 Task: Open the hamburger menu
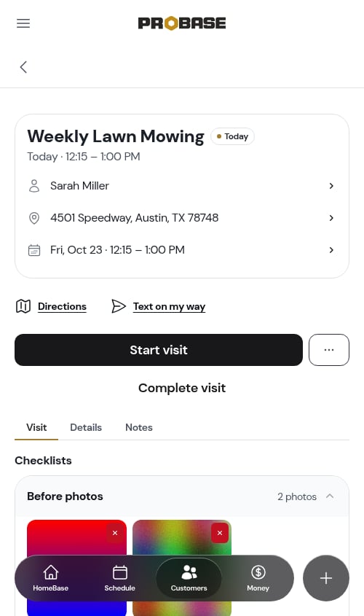pos(23,23)
